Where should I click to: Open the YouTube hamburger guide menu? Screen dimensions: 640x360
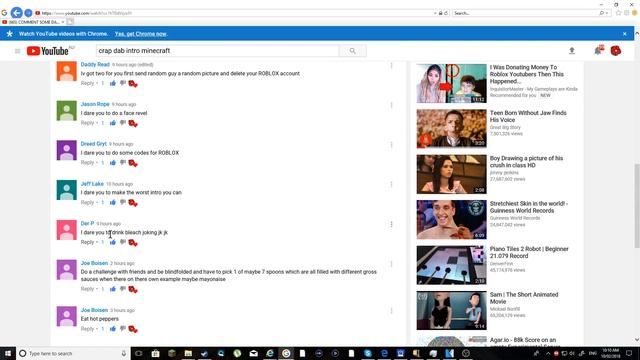click(18, 51)
